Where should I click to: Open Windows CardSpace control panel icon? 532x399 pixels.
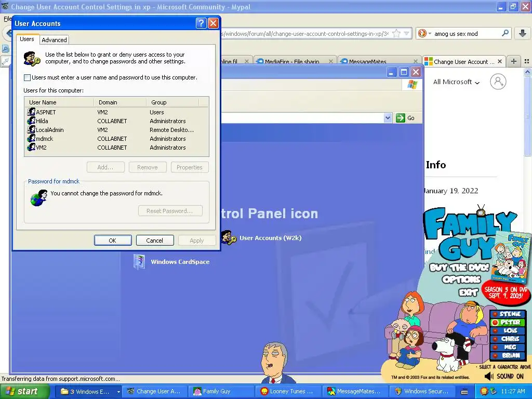171,262
